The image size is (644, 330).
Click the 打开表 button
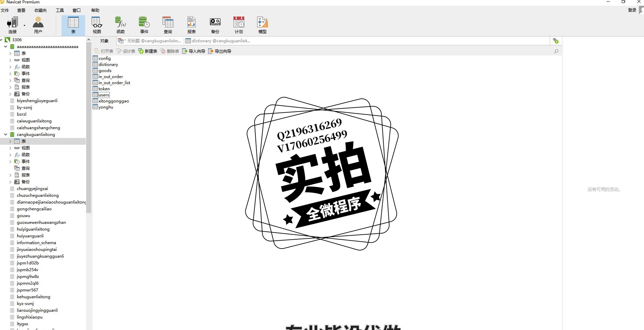(104, 51)
